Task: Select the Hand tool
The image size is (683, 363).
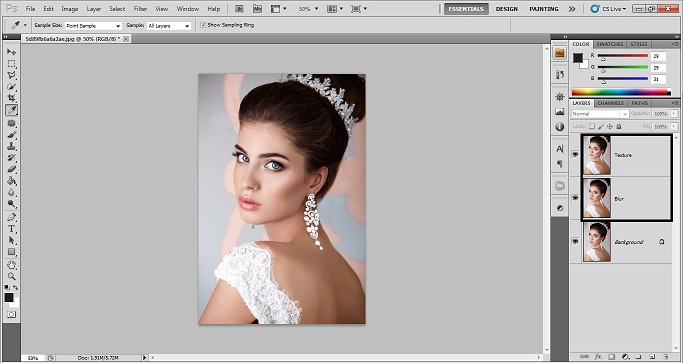Action: pyautogui.click(x=11, y=265)
